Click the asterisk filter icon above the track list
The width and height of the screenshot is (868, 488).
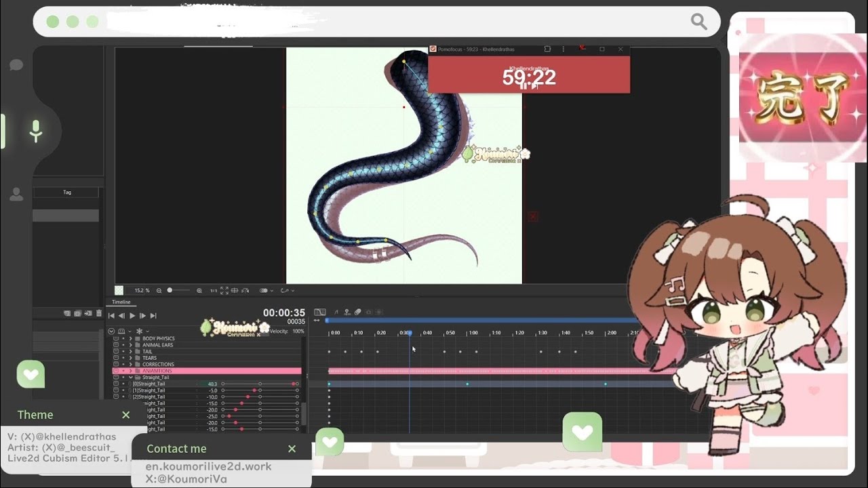click(x=140, y=331)
